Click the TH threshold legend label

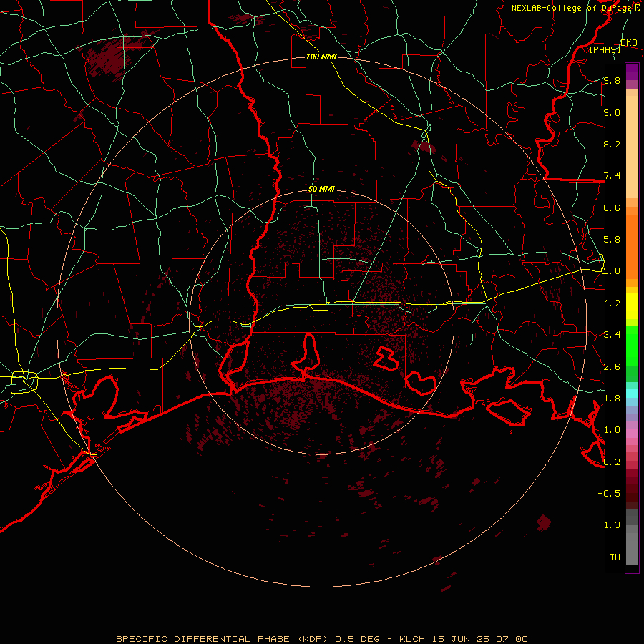(615, 557)
